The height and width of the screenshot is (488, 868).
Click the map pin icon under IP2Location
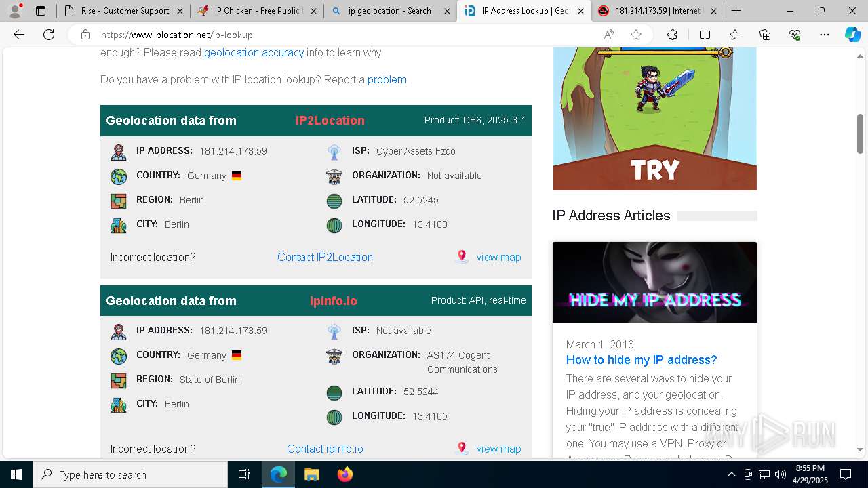(462, 256)
